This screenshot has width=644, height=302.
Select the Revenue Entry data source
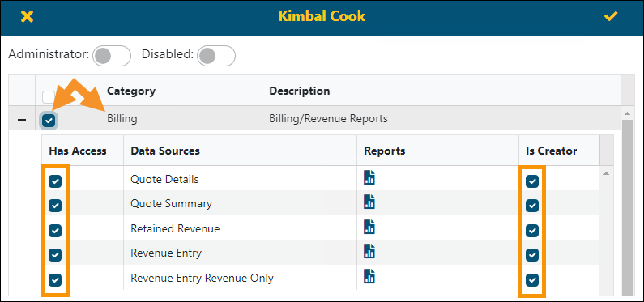(x=166, y=253)
